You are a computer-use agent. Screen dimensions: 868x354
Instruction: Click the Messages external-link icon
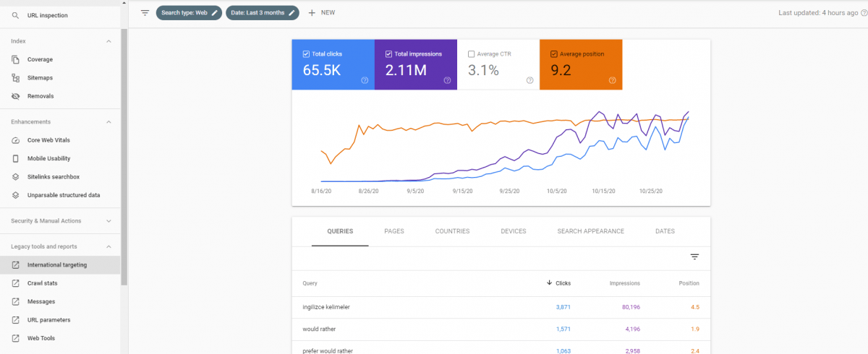tap(15, 301)
